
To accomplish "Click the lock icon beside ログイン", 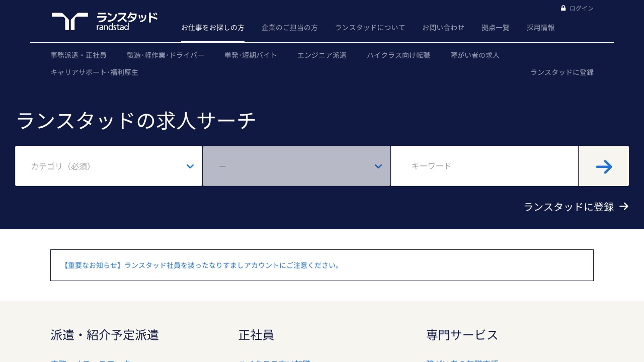I will 563,8.
